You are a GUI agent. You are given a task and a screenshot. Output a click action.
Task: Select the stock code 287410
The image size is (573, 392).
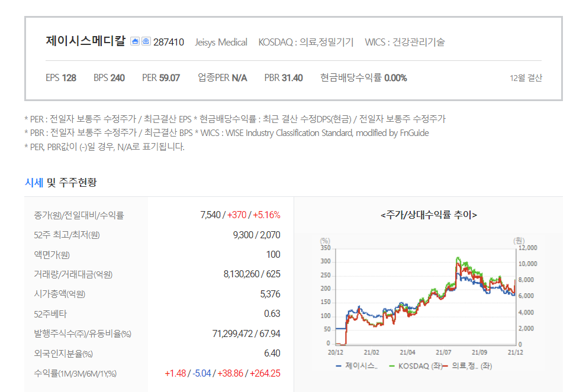click(x=169, y=42)
